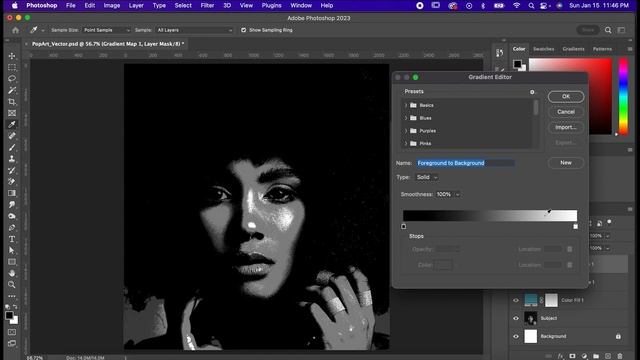Click the search icon in options bar
The image size is (640, 360).
[608, 30]
